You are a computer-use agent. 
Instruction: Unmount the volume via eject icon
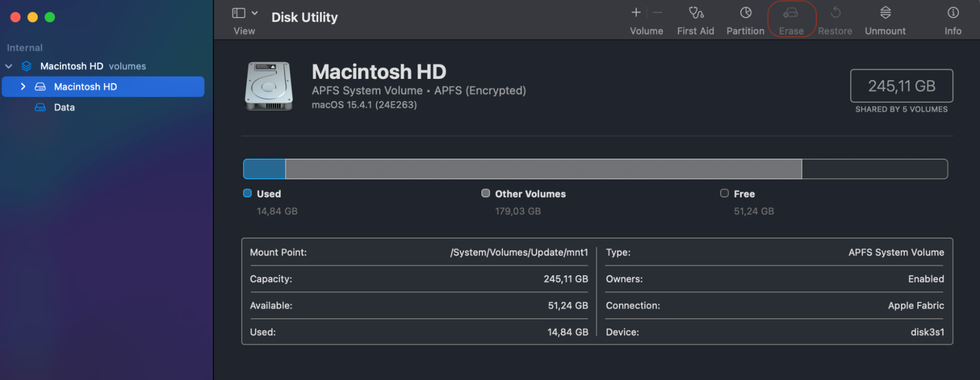tap(885, 13)
